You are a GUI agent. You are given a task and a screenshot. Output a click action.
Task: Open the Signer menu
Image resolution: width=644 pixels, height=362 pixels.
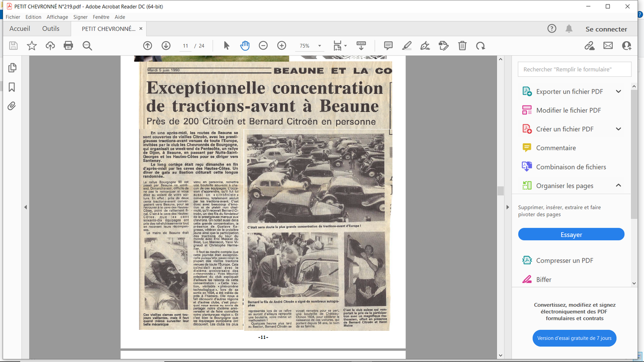(x=80, y=17)
